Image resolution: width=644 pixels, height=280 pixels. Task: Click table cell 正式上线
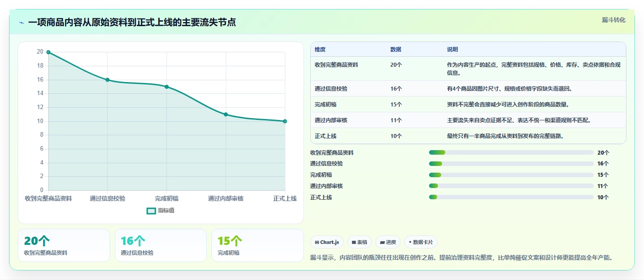[x=326, y=136]
